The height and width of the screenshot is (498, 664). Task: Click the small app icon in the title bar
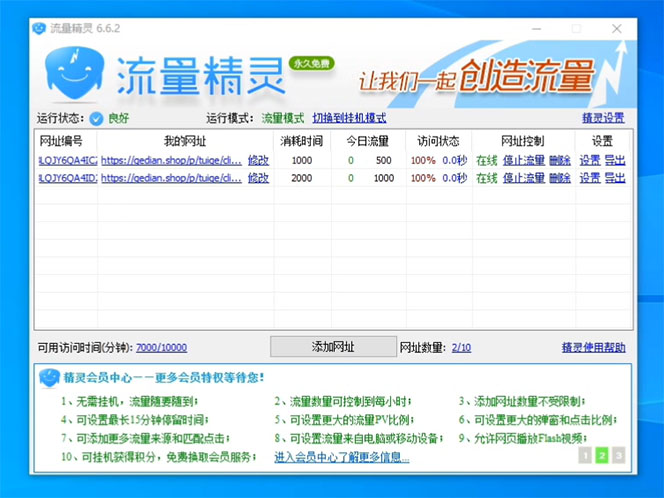tap(39, 28)
